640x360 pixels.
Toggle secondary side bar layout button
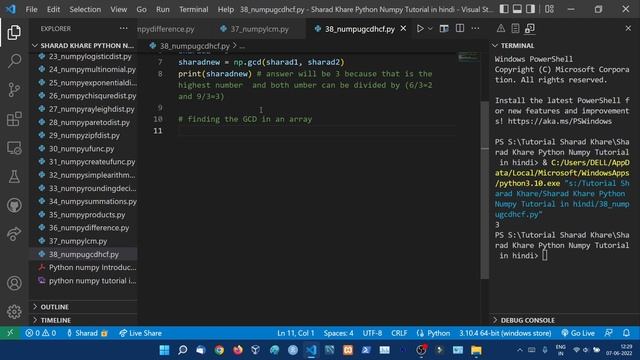(530, 9)
